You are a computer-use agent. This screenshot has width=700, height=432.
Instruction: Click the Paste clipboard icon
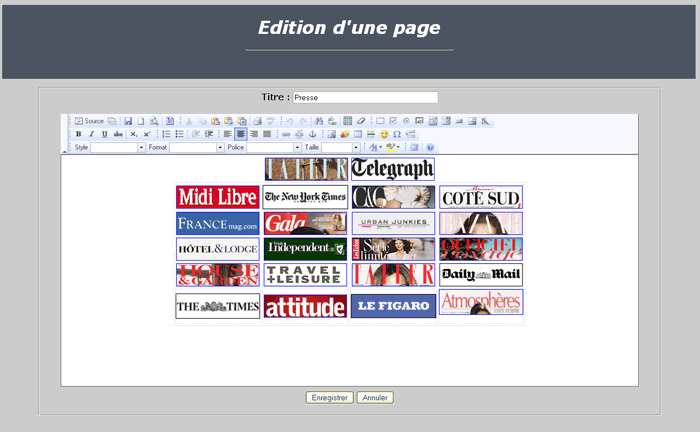pyautogui.click(x=215, y=121)
